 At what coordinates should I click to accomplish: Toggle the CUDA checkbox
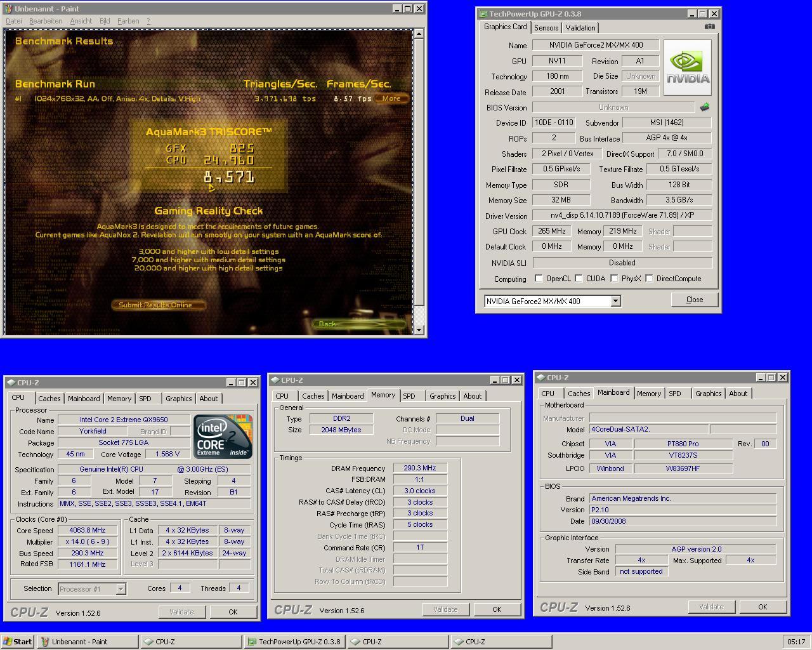pos(579,278)
